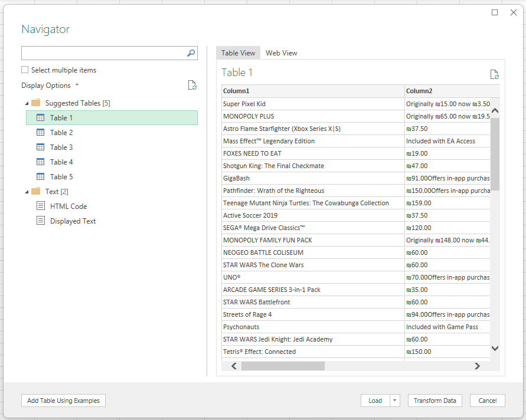Viewport: 526px width, 420px height.
Task: Click the refresh icon beside Display Options
Action: (192, 85)
